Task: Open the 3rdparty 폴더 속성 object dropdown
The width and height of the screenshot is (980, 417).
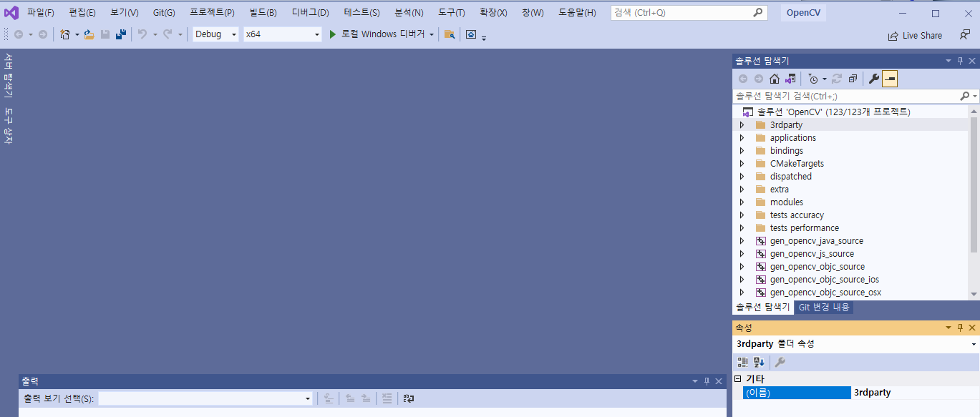Action: 974,344
